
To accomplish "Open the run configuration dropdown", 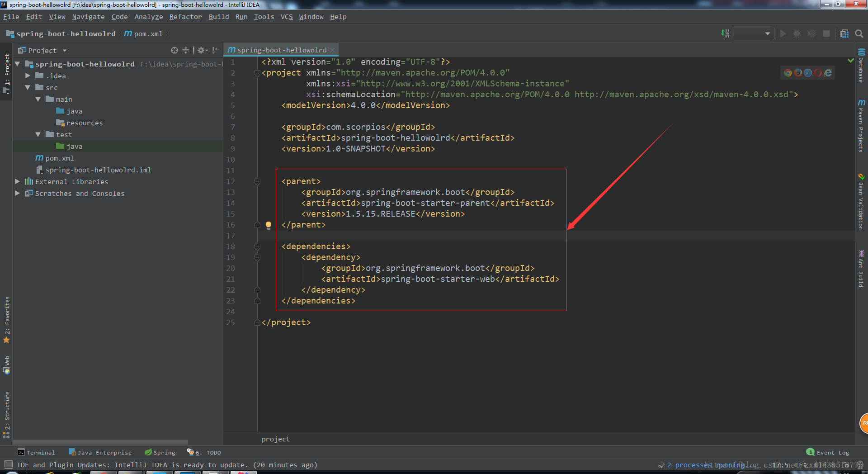I will (x=754, y=33).
